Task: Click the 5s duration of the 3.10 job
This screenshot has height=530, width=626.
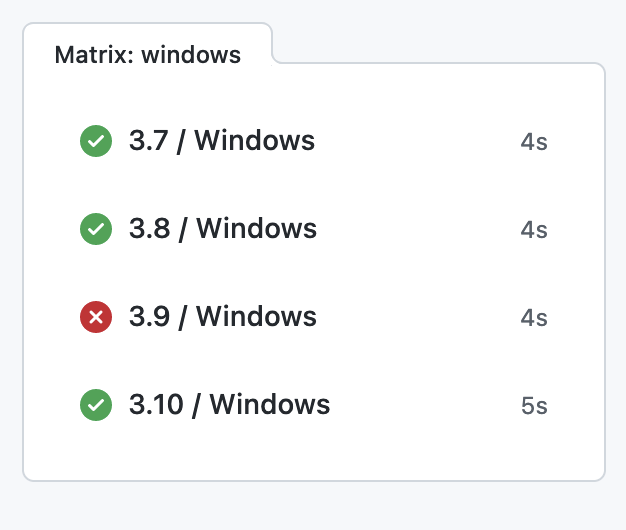Action: (x=534, y=406)
